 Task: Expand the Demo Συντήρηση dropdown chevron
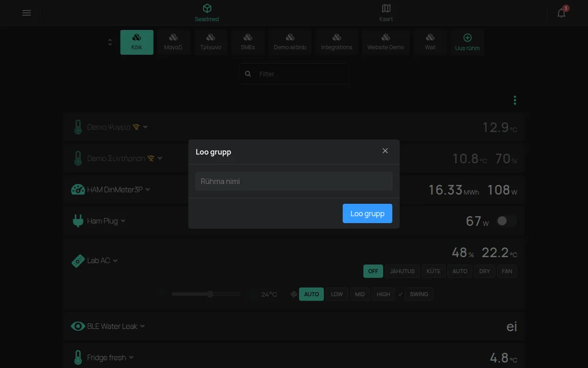(160, 158)
